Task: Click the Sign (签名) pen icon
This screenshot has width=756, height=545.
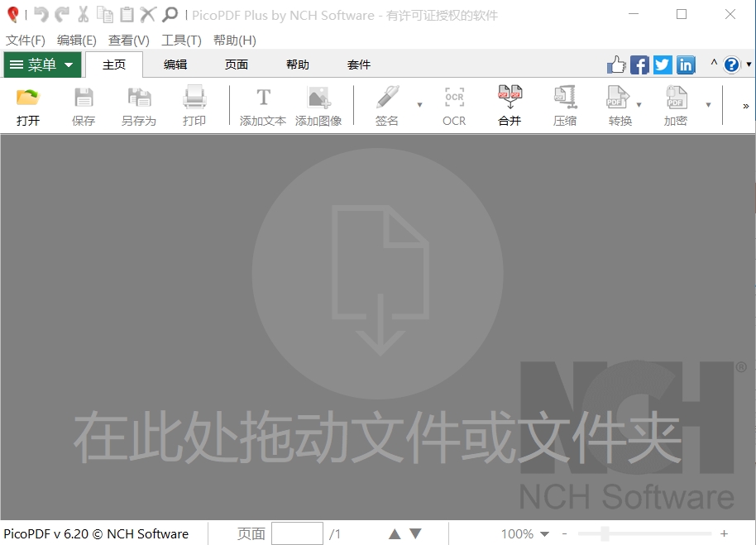Action: click(387, 97)
